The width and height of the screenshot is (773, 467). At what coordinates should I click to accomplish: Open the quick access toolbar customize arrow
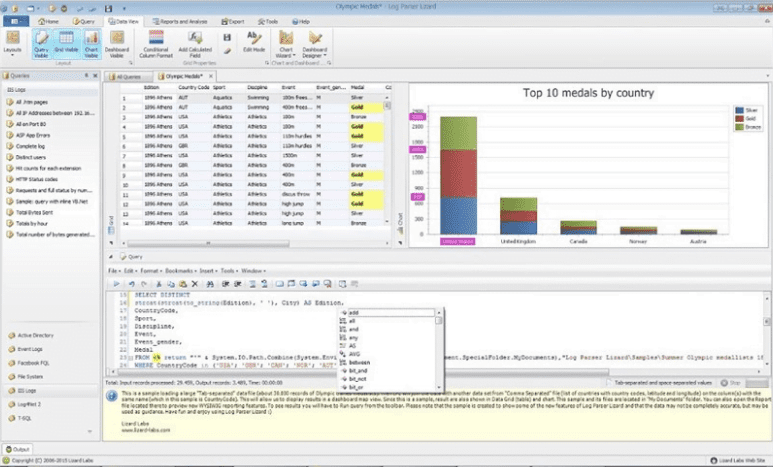pyautogui.click(x=124, y=9)
